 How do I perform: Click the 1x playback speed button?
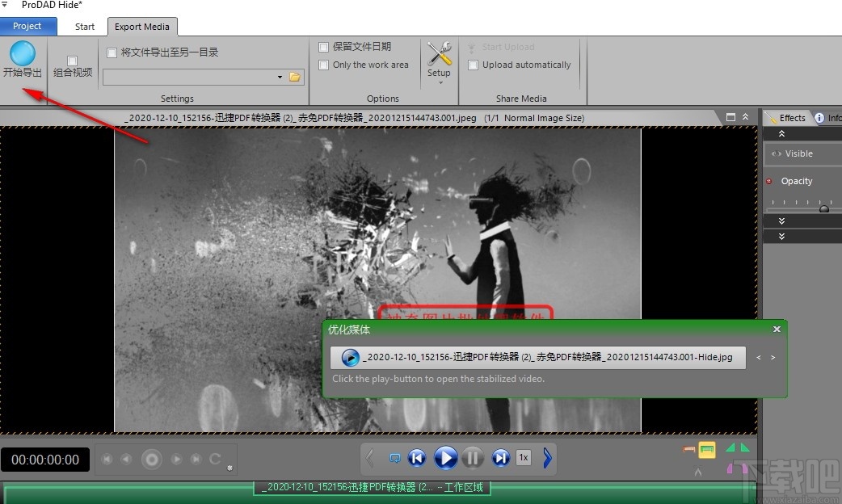[x=524, y=457]
